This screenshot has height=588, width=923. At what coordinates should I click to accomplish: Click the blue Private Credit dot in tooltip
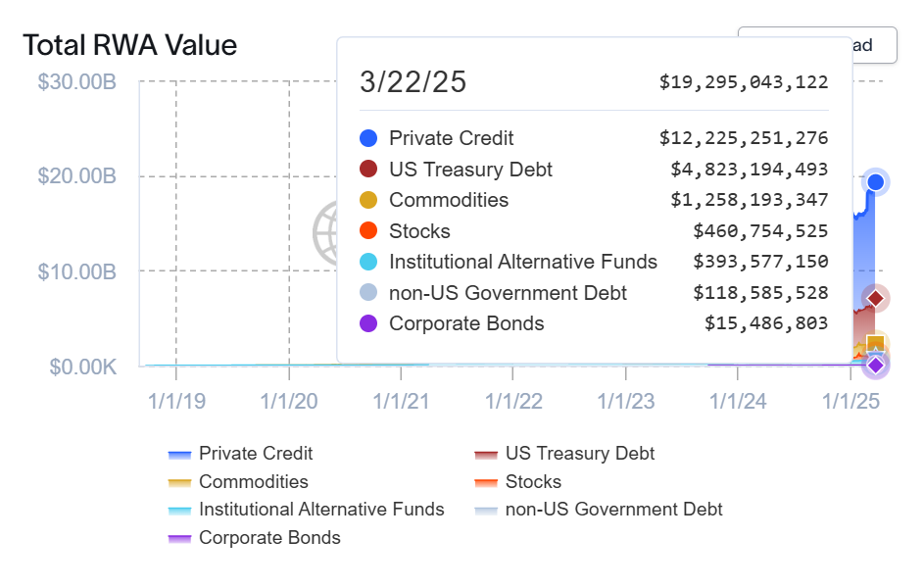click(368, 138)
